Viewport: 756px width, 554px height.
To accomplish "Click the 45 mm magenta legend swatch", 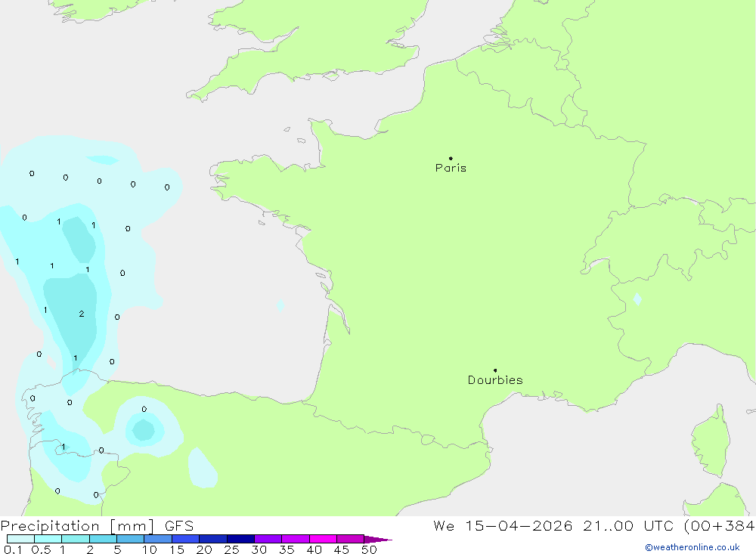I will 350,539.
